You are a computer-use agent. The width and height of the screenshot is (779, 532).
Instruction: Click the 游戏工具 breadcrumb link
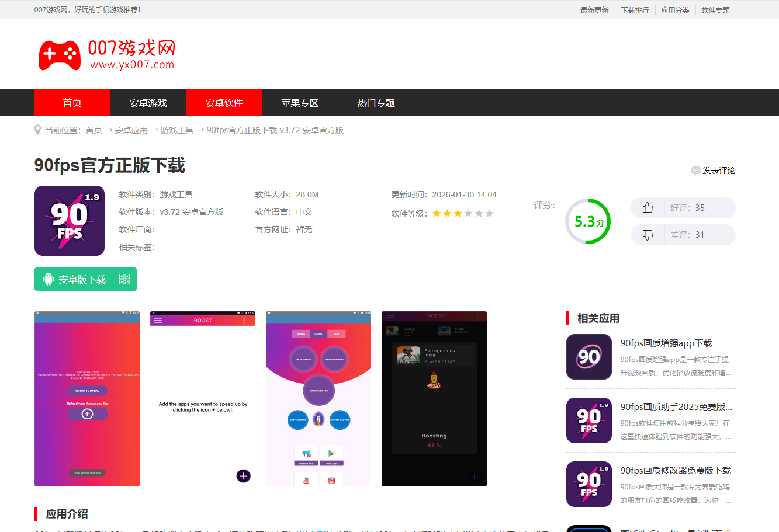(x=176, y=130)
